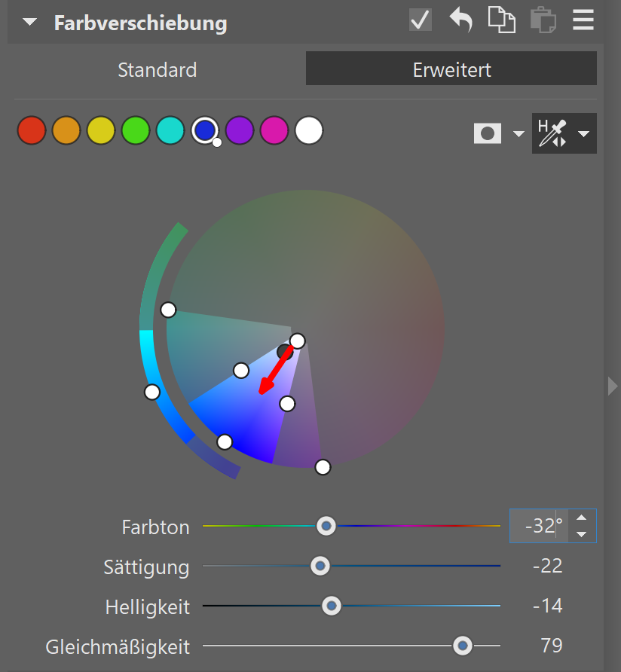Click the mask display icon
Viewport: 621px width, 672px height.
click(x=488, y=134)
